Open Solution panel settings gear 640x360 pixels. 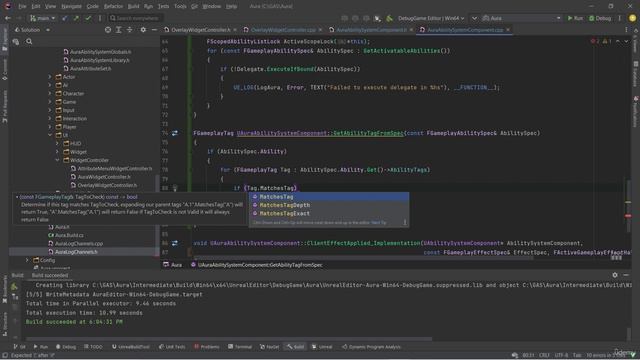tap(143, 30)
